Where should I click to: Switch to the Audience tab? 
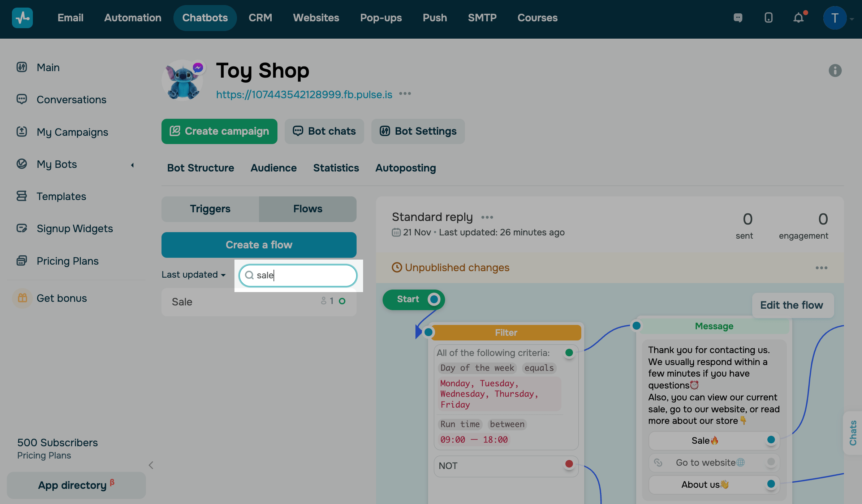click(x=273, y=168)
